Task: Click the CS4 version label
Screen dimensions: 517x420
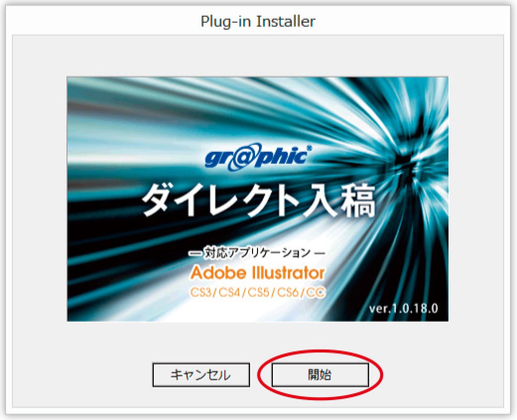Action: (x=230, y=293)
